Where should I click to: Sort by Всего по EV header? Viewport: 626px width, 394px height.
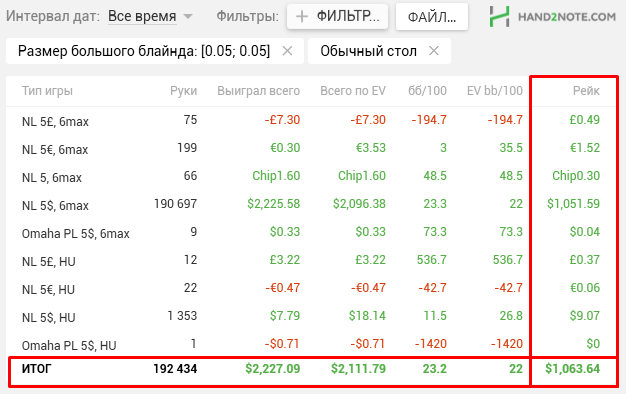coord(353,91)
